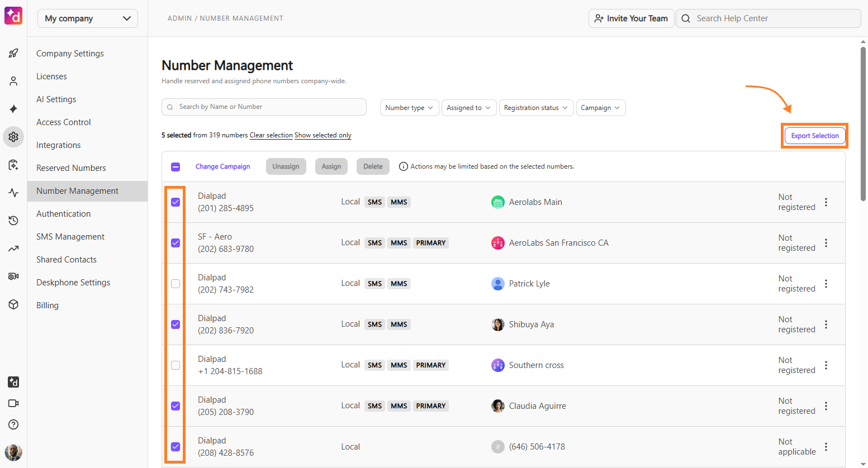Check the (202) 743-7982 row checkbox
This screenshot has width=868, height=468.
(176, 284)
